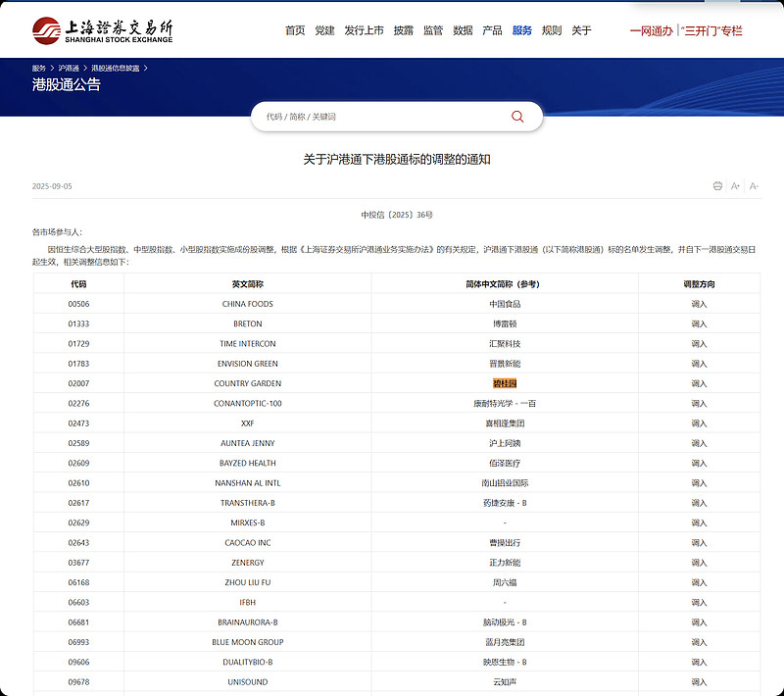Open the 监管 menu item
784x696 pixels.
pos(433,30)
